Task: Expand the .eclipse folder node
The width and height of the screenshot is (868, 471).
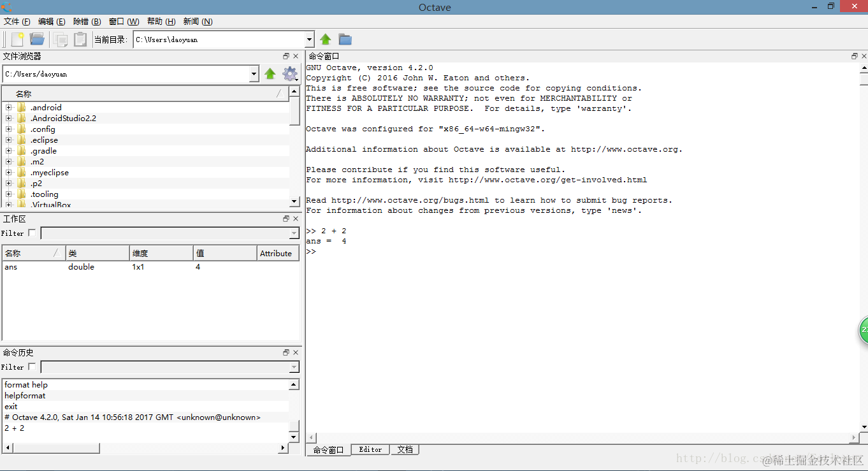Action: point(9,140)
